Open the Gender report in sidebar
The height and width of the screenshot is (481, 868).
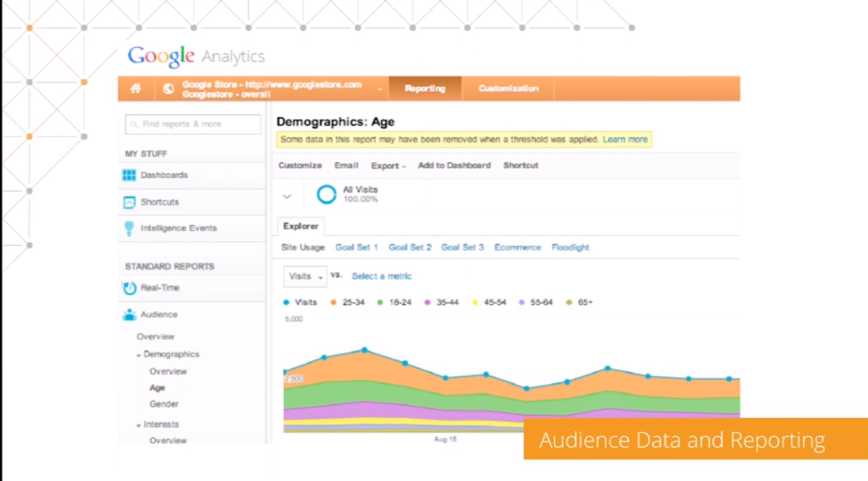[x=163, y=404]
